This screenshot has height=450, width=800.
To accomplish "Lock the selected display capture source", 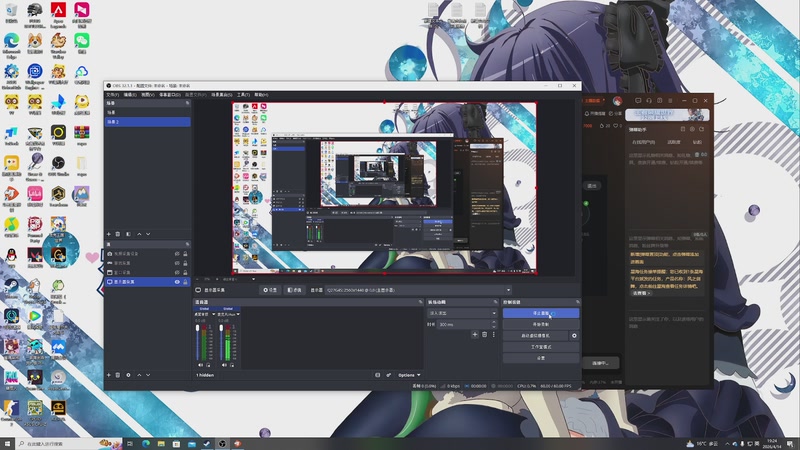I will point(185,282).
